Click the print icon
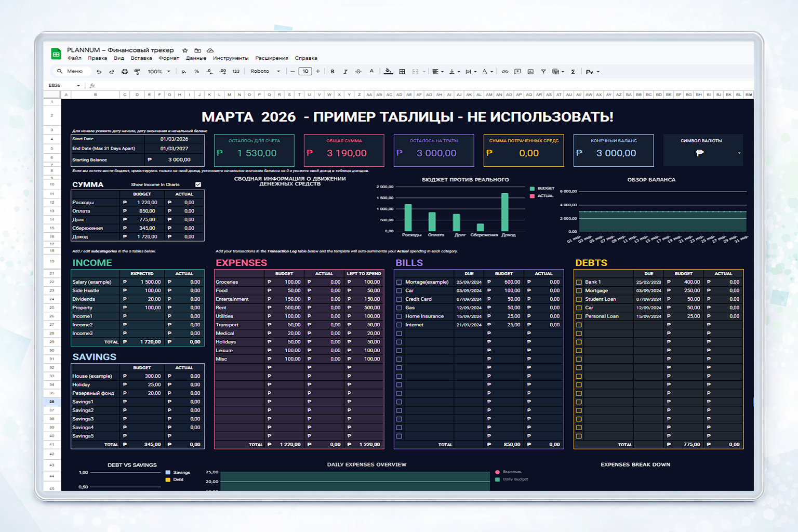This screenshot has width=798, height=532. click(x=125, y=71)
